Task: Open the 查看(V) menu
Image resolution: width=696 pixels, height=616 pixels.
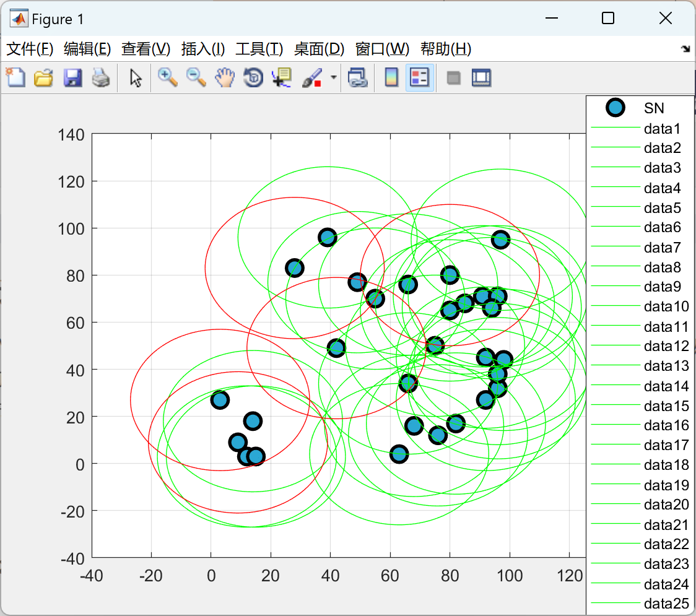Action: pyautogui.click(x=146, y=49)
